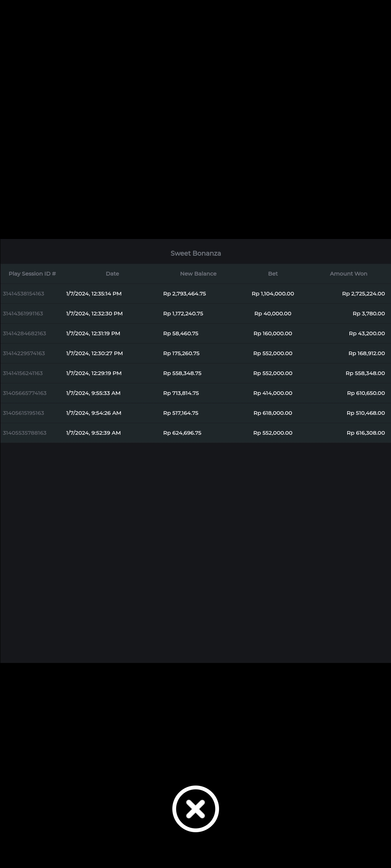Click the Sweet Bonanza title
Screen dimensions: 391x868
[x=195, y=254]
